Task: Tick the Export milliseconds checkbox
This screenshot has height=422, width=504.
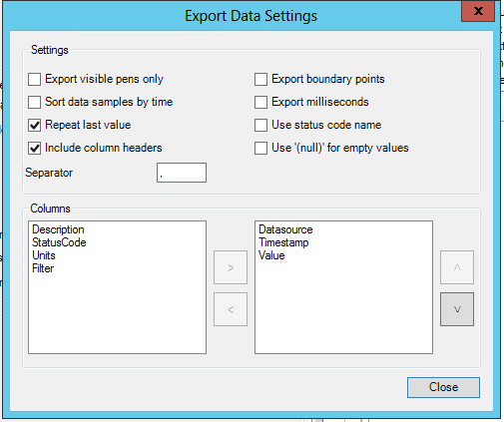Action: pyautogui.click(x=260, y=103)
